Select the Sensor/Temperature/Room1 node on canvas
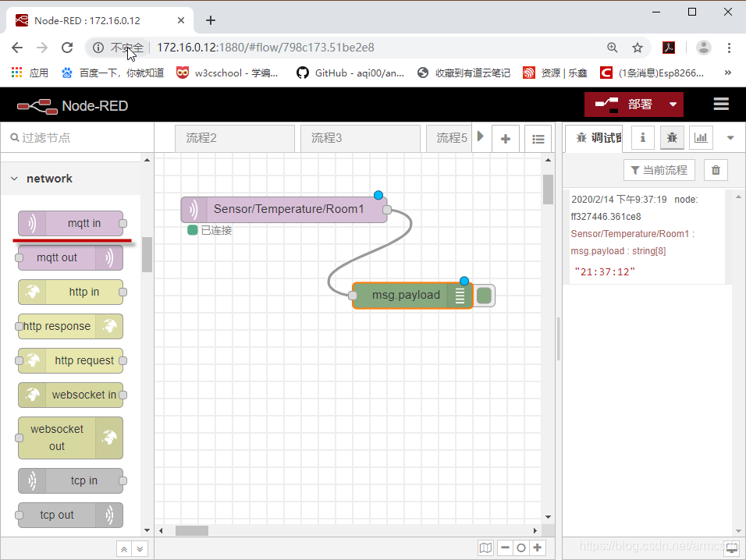This screenshot has width=746, height=560. point(283,210)
